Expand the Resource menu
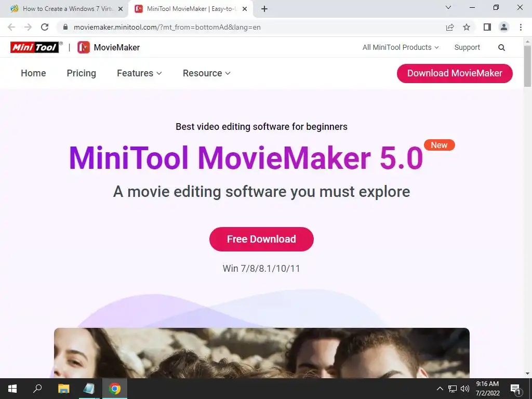Image resolution: width=532 pixels, height=399 pixels. tap(206, 73)
